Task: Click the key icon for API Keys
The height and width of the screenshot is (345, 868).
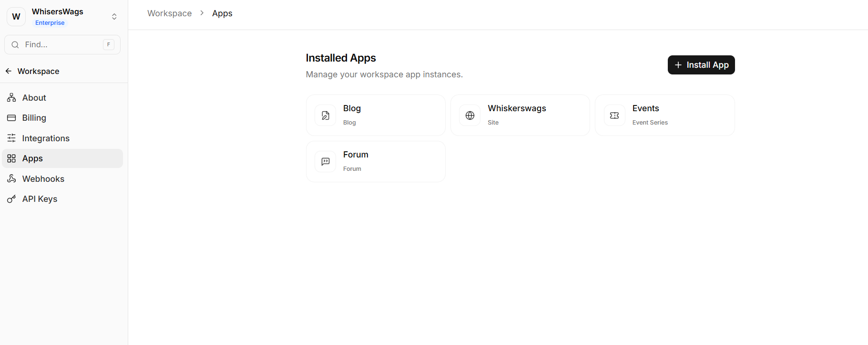Action: (x=11, y=199)
